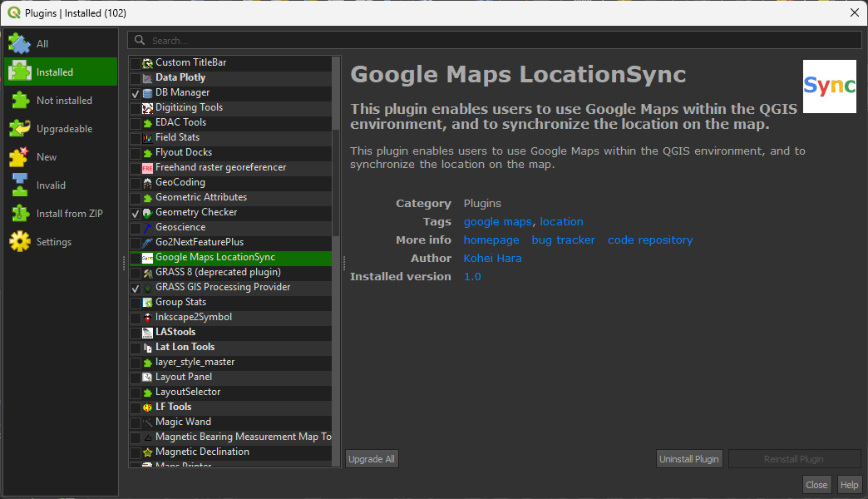868x499 pixels.
Task: Click the GeoCoding plugin icon
Action: point(147,183)
